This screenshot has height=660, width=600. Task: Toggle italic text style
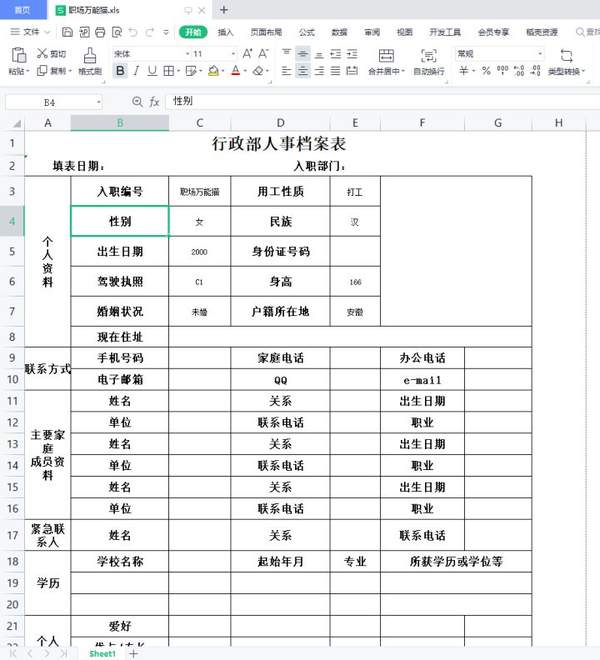coord(136,71)
